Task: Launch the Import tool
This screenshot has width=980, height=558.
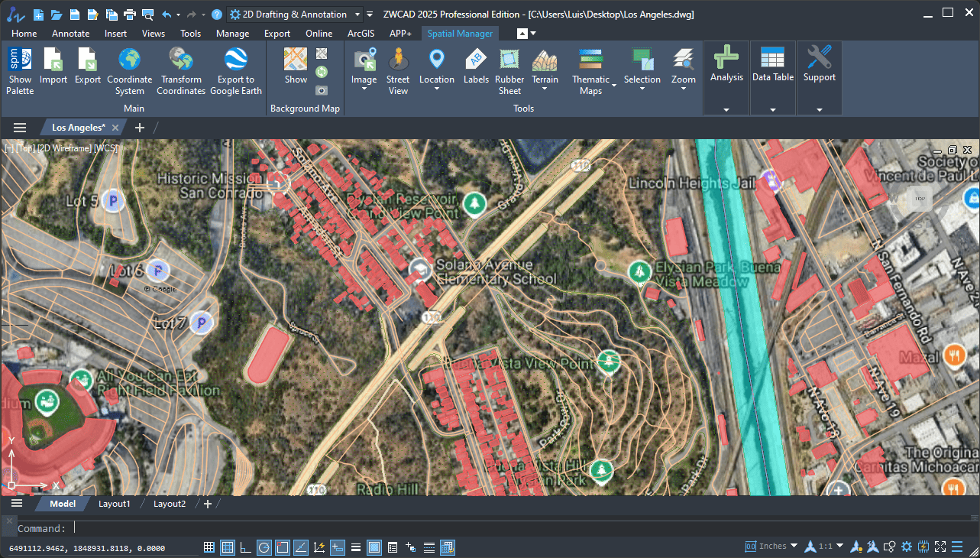Action: coord(53,66)
